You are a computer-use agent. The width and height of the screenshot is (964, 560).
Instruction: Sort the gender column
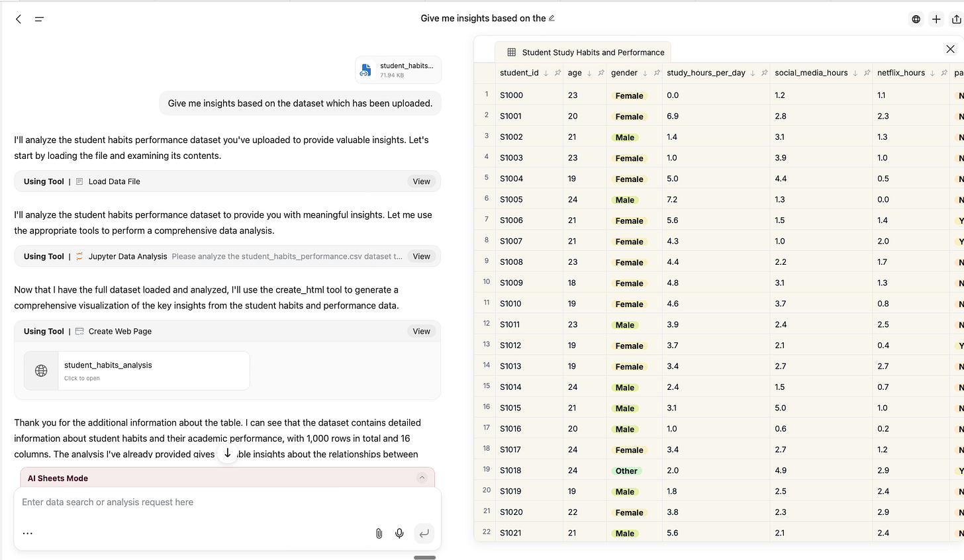pos(645,73)
